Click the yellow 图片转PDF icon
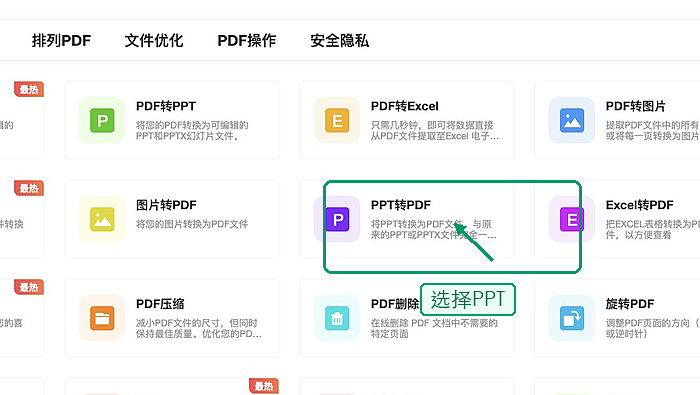Image resolution: width=700 pixels, height=395 pixels. 102,219
